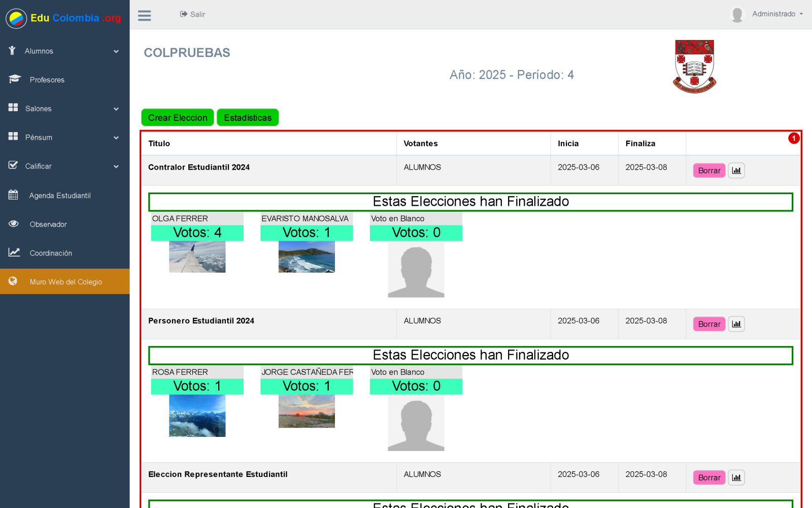Delete Contralor Estudiantil 2024 with Borrar
The height and width of the screenshot is (508, 812).
click(x=709, y=171)
